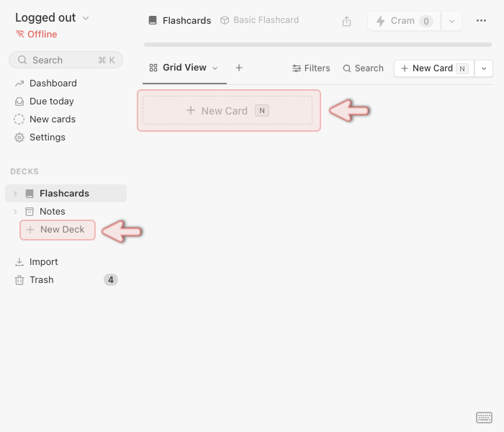Open the Dashboard page

pos(53,84)
